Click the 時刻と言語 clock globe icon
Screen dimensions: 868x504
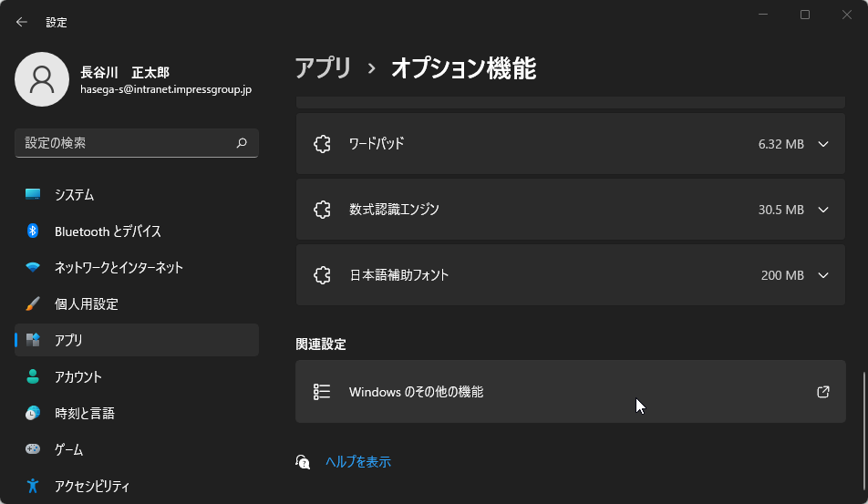click(x=33, y=413)
